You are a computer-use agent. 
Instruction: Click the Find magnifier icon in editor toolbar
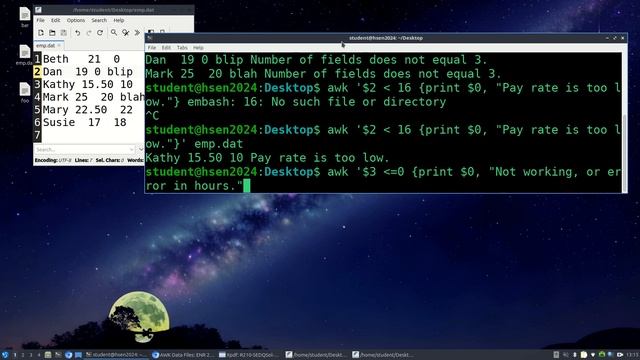pyautogui.click(x=114, y=32)
